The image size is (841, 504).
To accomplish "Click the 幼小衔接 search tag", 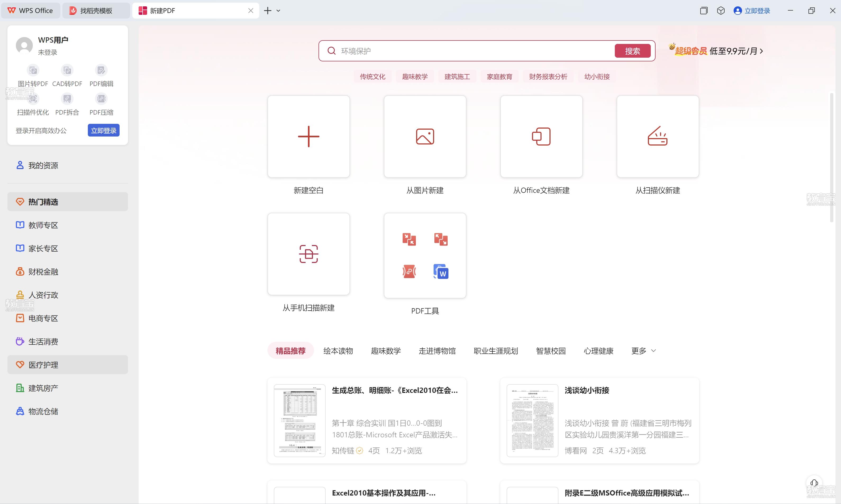I will (x=597, y=77).
